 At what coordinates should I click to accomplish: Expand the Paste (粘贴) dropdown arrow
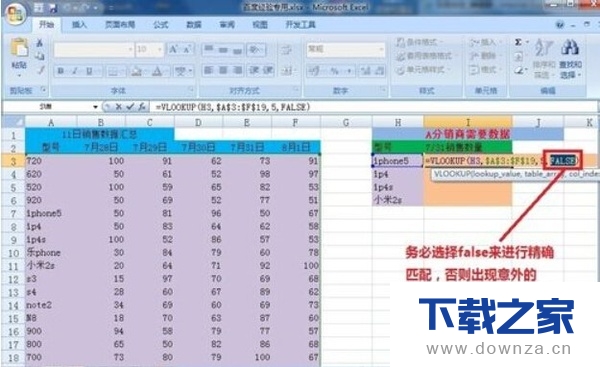[x=19, y=74]
